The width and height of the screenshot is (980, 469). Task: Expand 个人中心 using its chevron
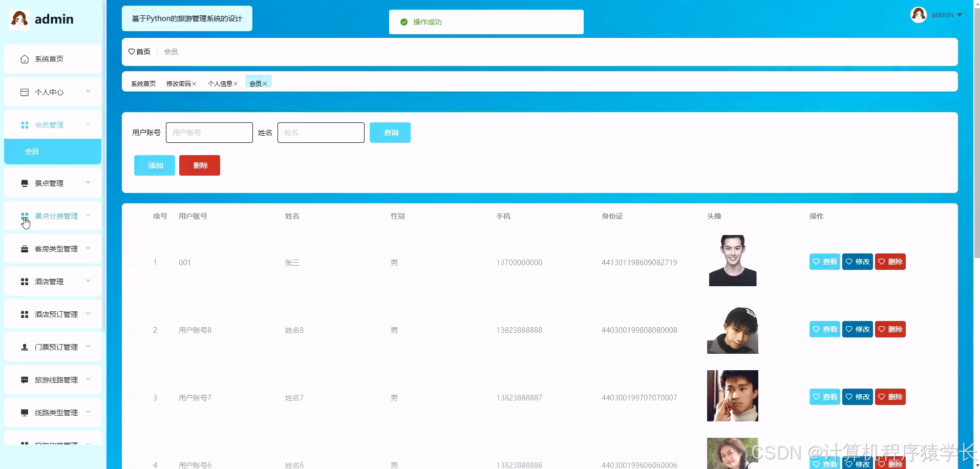tap(88, 92)
